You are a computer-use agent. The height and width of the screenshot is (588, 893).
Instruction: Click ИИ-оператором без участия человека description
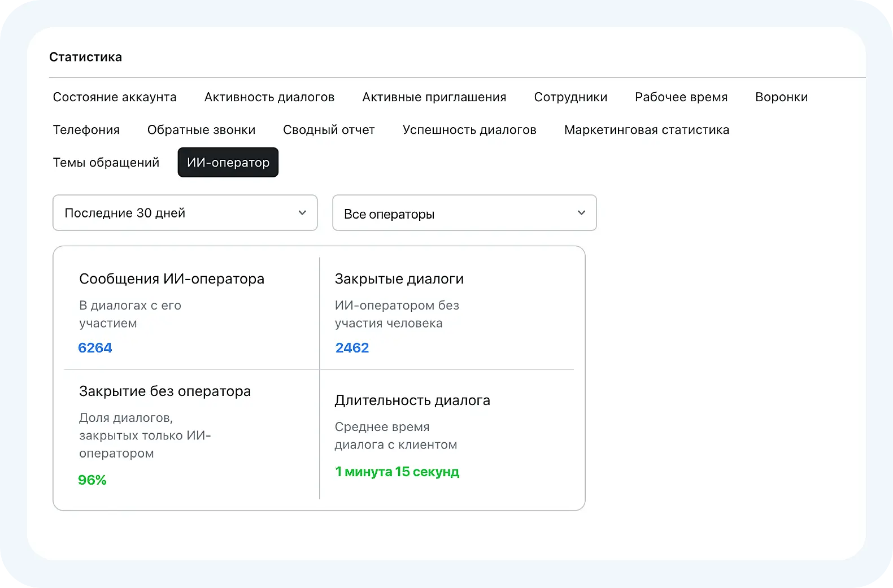point(397,314)
